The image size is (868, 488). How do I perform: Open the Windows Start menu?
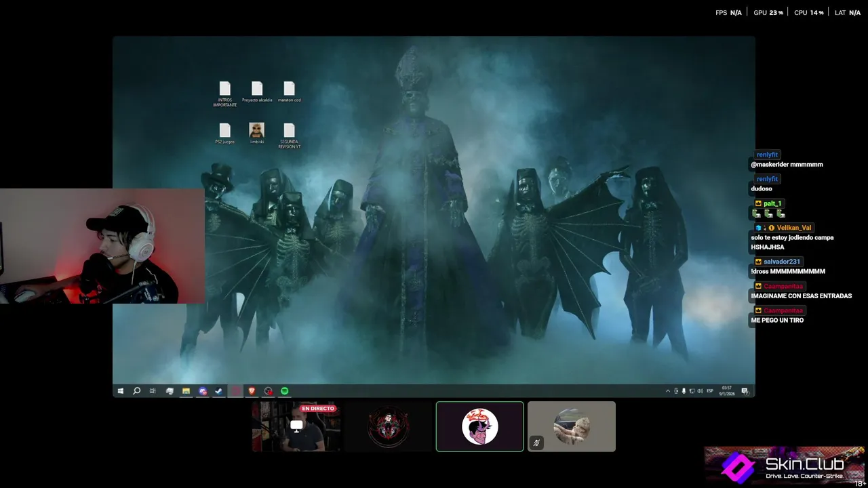click(121, 391)
